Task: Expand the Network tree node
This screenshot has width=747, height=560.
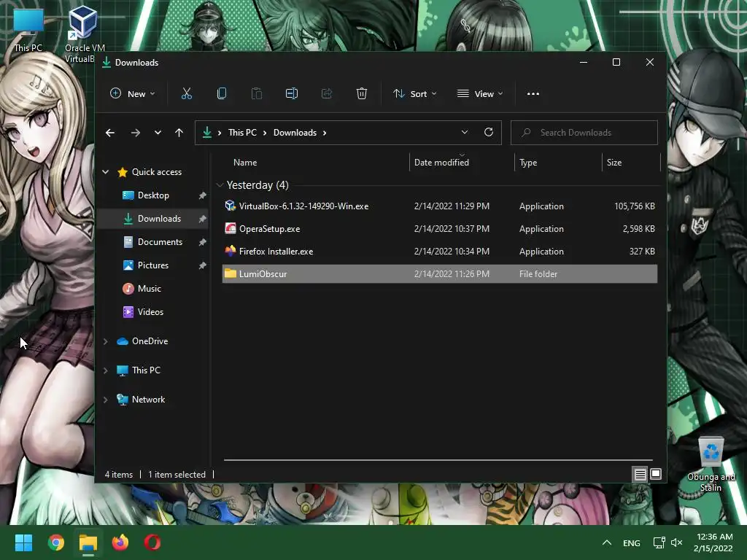Action: (x=105, y=400)
